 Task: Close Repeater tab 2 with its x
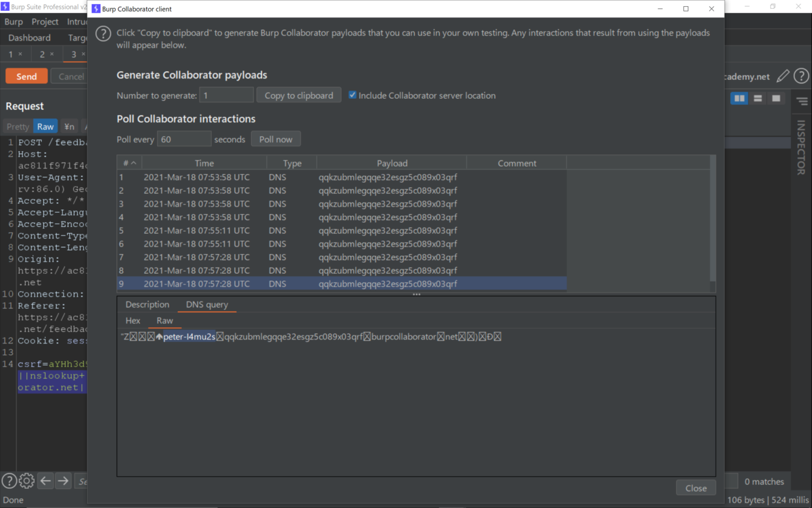pos(51,54)
